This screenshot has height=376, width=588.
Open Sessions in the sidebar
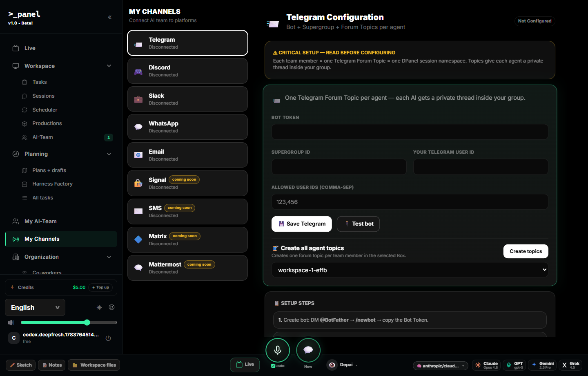(43, 96)
